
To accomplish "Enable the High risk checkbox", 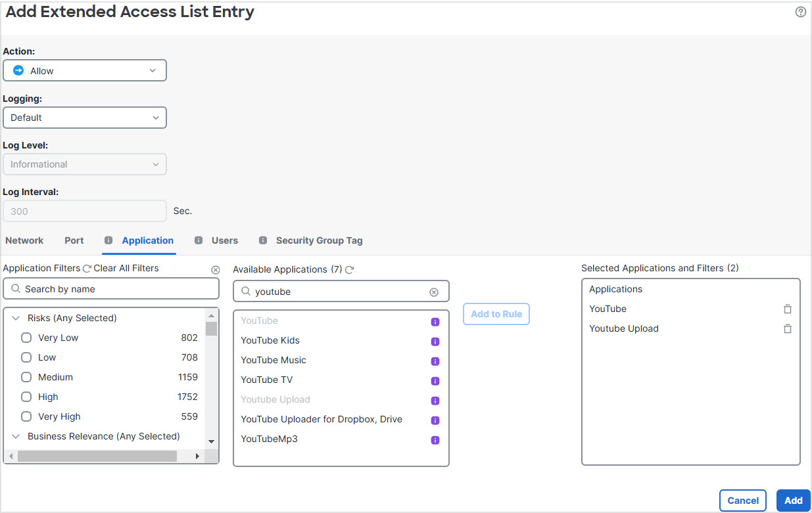I will click(x=26, y=397).
